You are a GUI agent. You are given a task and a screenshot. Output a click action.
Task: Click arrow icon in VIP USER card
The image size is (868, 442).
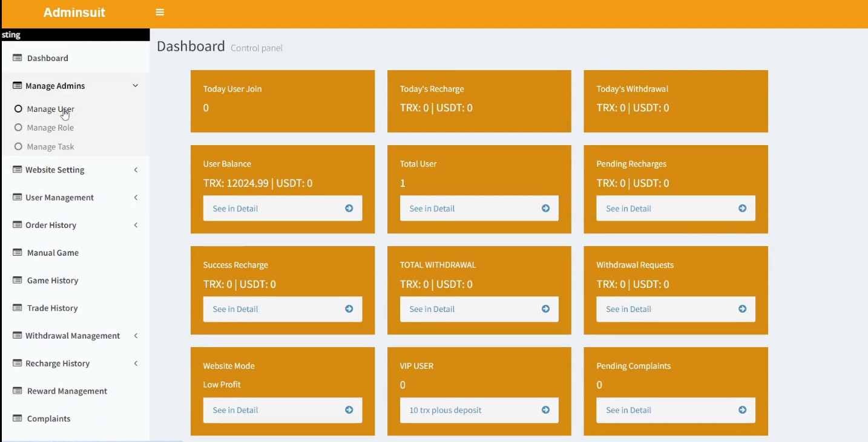tap(545, 410)
